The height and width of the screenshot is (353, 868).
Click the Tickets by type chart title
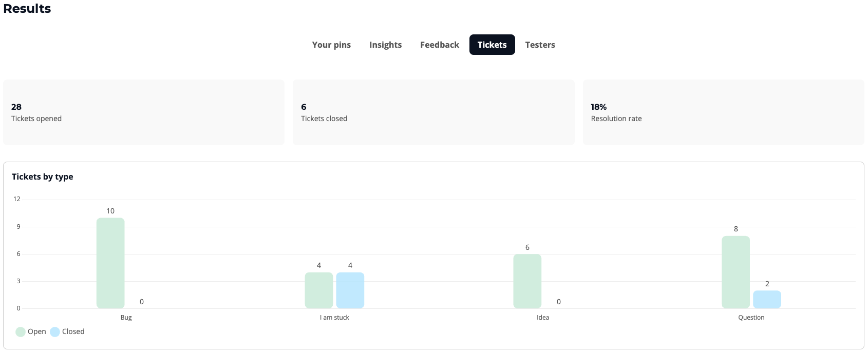(x=43, y=176)
